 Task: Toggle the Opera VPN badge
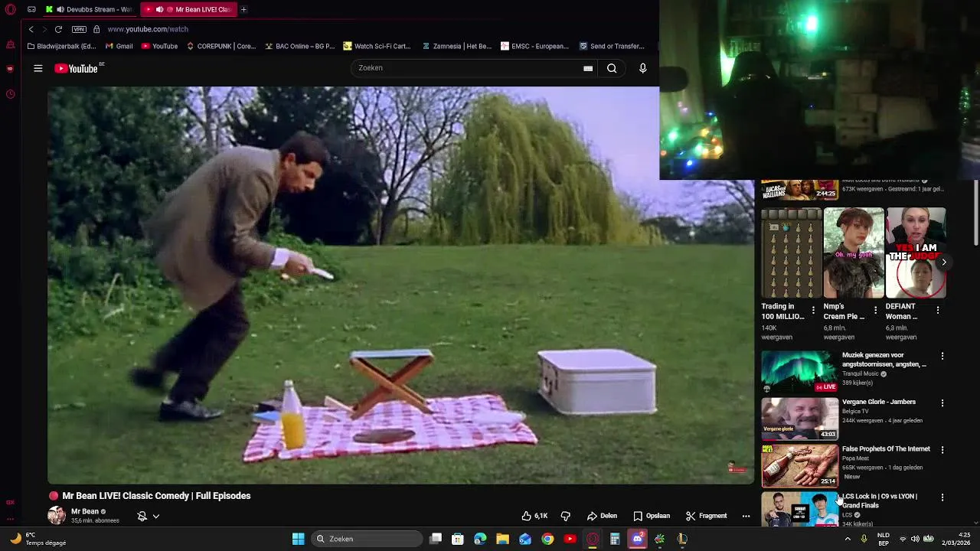tap(79, 29)
